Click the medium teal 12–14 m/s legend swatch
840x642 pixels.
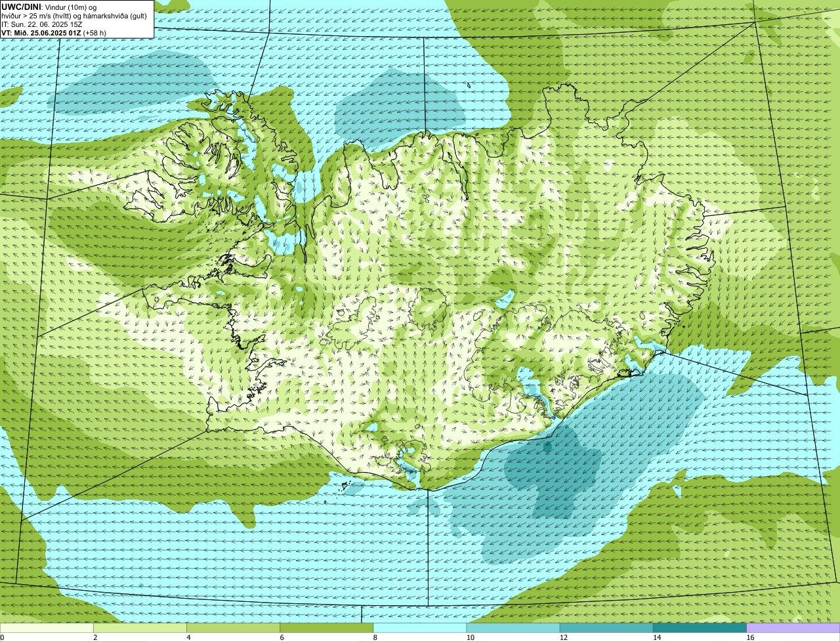tap(606, 628)
